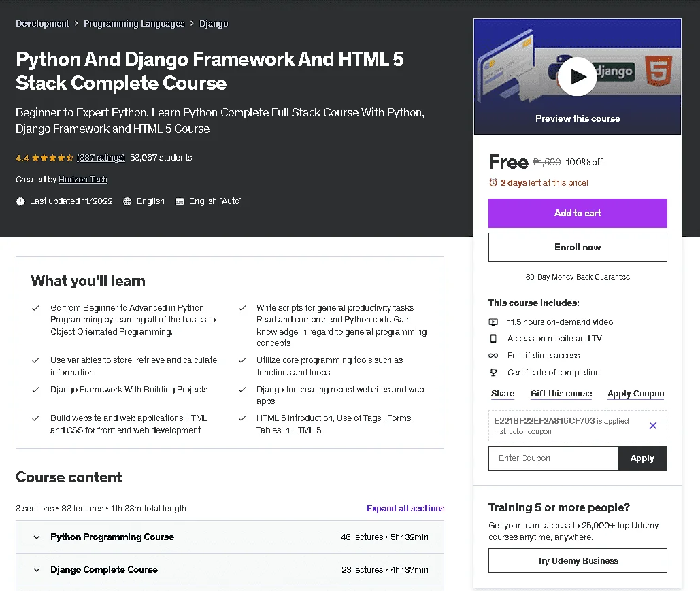This screenshot has width=700, height=591.
Task: Go to Django breadcrumb
Action: (x=214, y=24)
